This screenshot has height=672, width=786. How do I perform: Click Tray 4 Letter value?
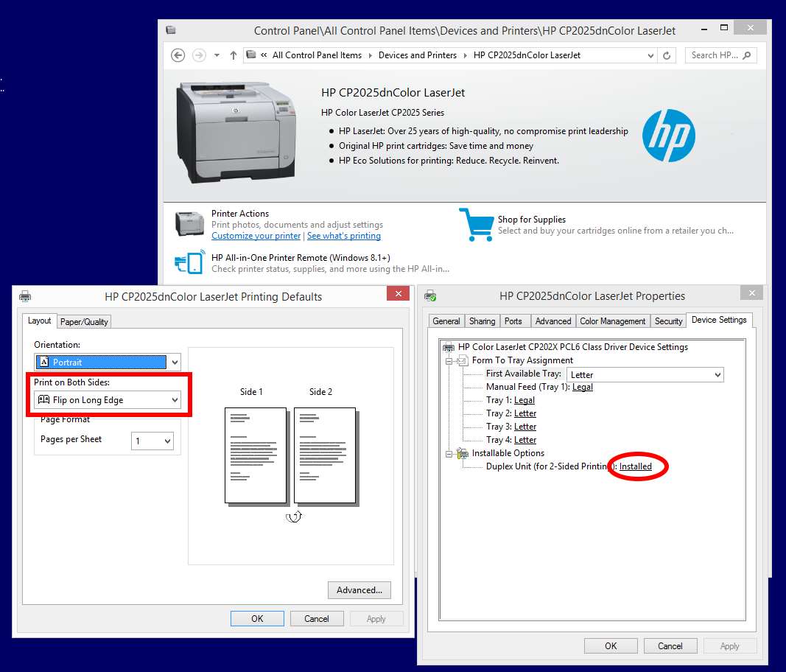click(x=524, y=440)
